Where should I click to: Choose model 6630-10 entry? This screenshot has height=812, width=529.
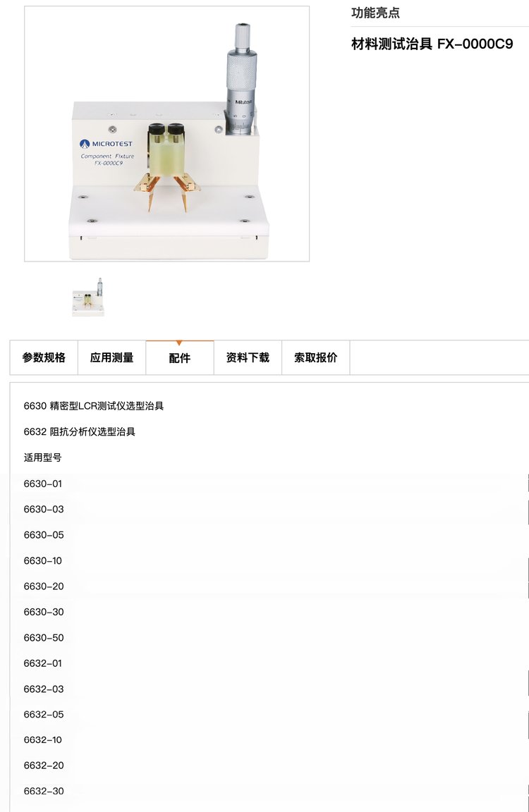43,561
